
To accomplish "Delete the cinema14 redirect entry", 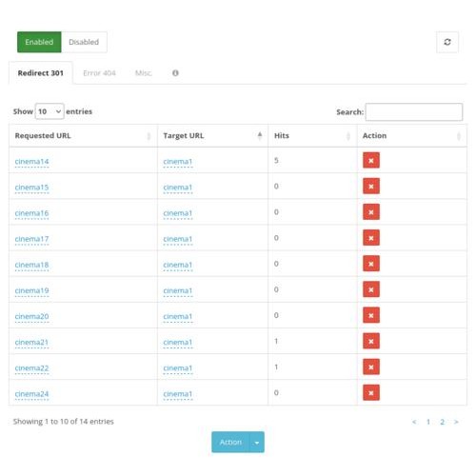I will point(371,160).
